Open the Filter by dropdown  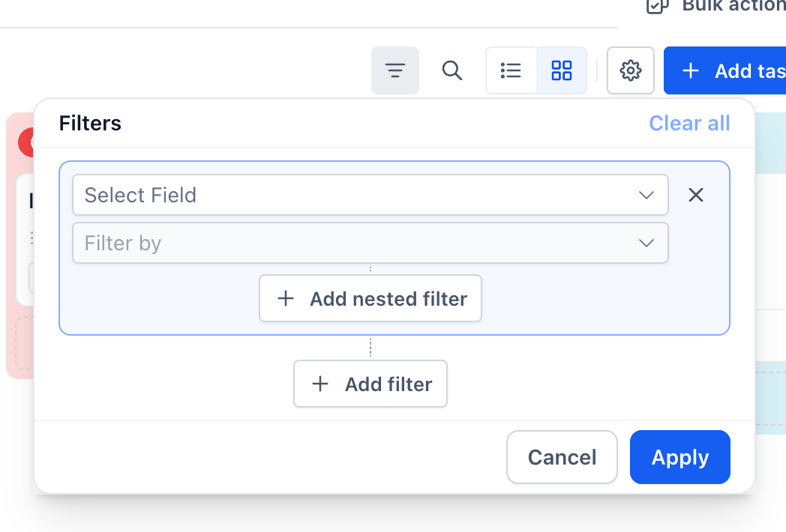tap(370, 243)
